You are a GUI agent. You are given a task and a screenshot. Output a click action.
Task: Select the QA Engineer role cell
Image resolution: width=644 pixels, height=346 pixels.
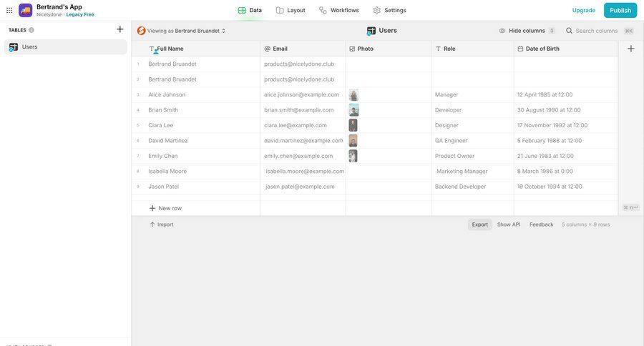pyautogui.click(x=473, y=140)
